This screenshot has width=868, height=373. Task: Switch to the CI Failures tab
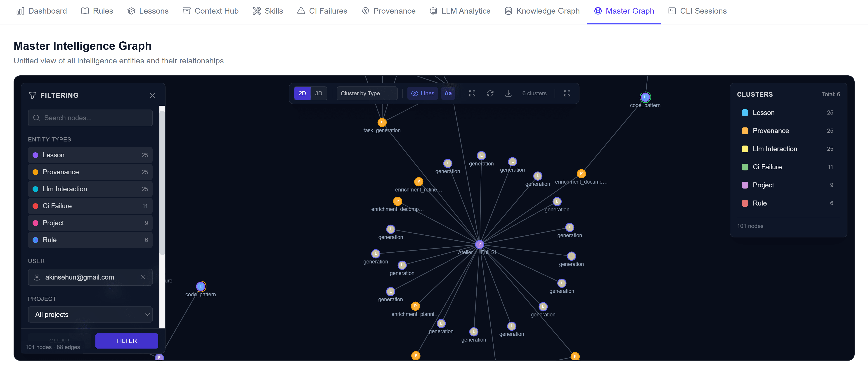(x=322, y=11)
